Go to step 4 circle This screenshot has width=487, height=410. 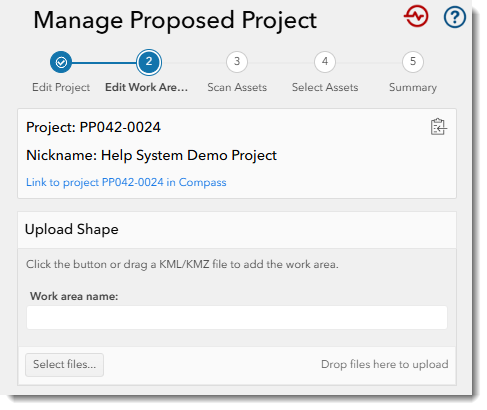(x=325, y=62)
